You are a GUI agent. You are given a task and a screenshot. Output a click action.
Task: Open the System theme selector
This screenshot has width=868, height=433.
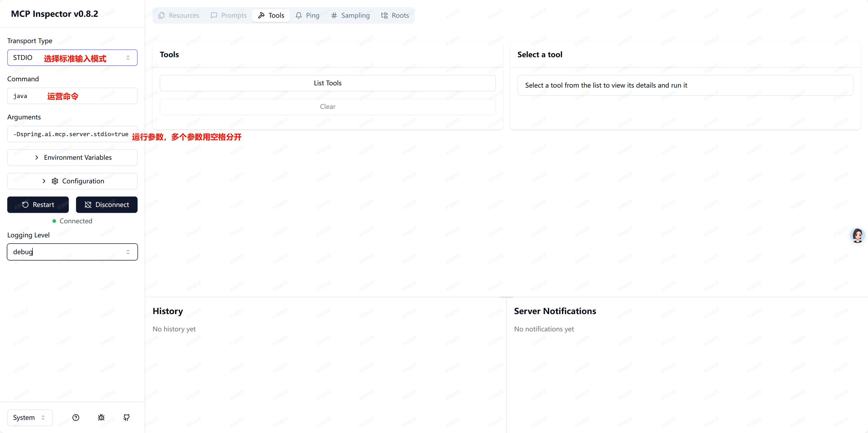click(30, 418)
